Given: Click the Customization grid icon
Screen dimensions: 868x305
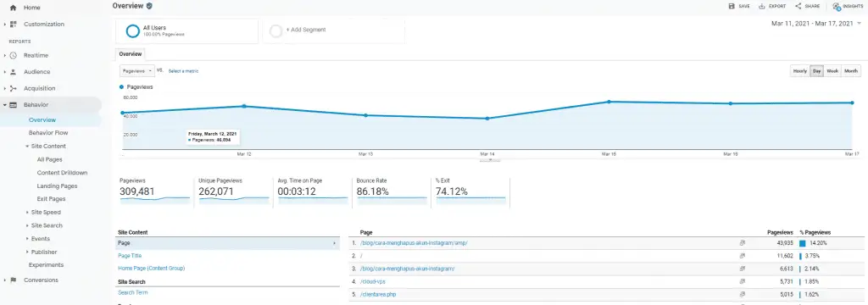Looking at the screenshot, I should pos(14,25).
